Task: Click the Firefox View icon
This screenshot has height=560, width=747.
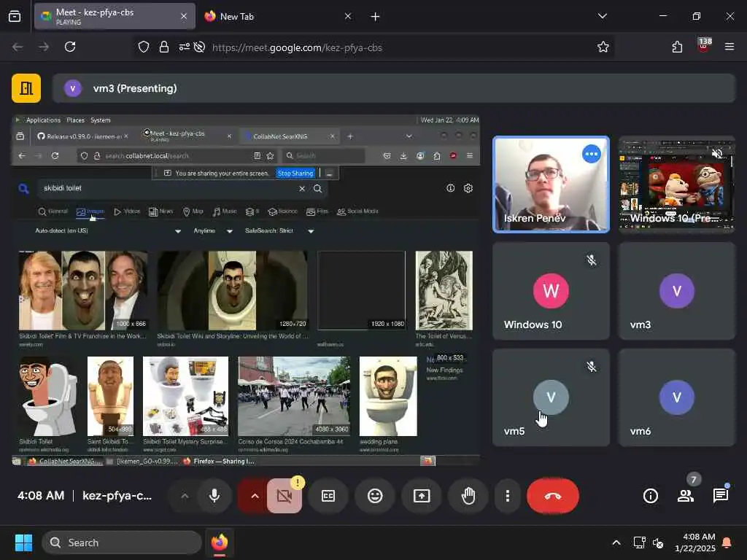Action: coord(15,17)
